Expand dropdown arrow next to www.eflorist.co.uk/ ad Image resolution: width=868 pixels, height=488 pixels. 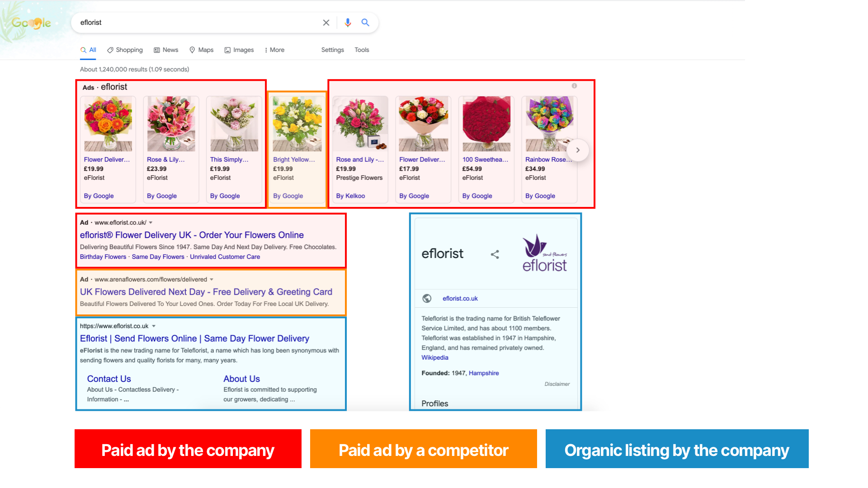[x=151, y=223]
